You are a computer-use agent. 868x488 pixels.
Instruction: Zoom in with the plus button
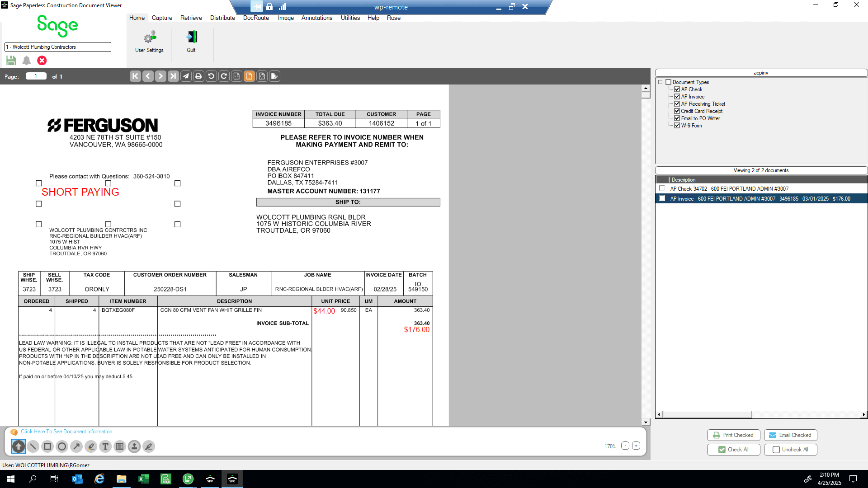636,446
